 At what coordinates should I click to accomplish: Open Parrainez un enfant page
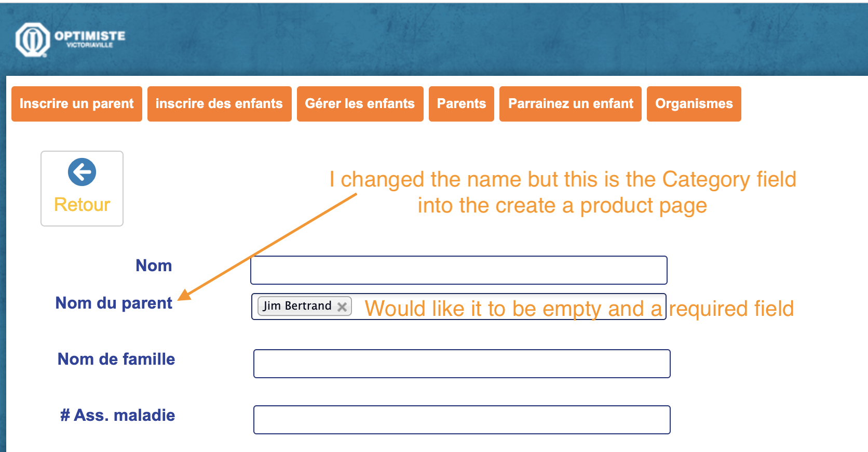click(570, 104)
